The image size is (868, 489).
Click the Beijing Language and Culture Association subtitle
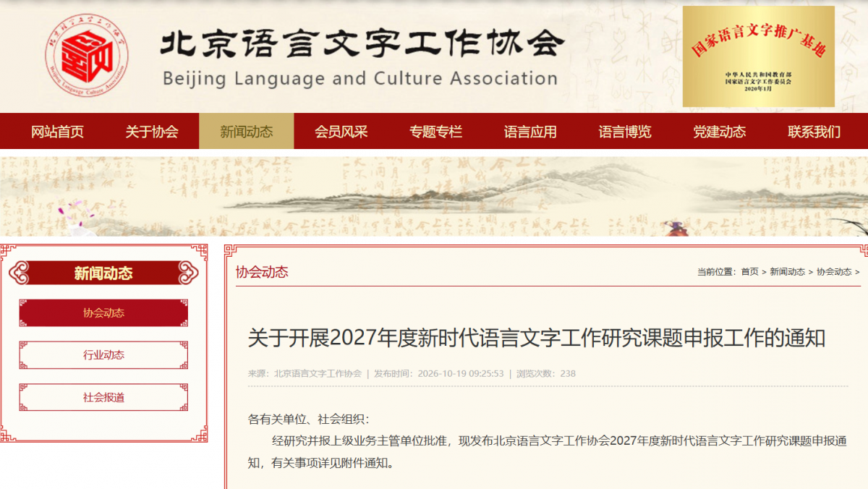pos(360,78)
